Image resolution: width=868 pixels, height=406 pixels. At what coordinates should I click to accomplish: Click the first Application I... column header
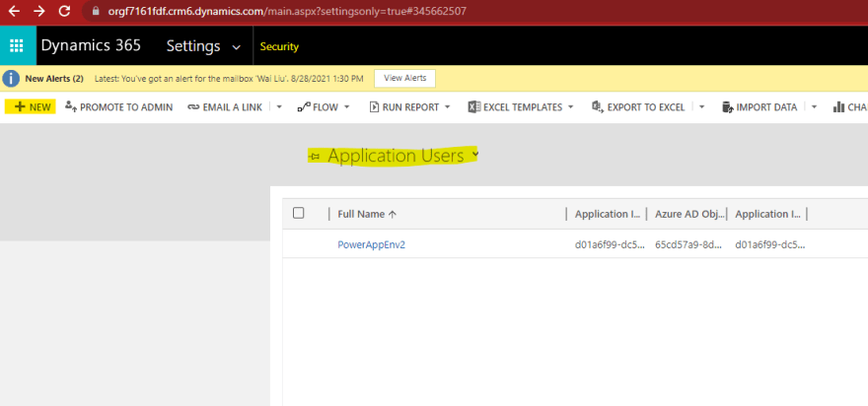point(608,214)
